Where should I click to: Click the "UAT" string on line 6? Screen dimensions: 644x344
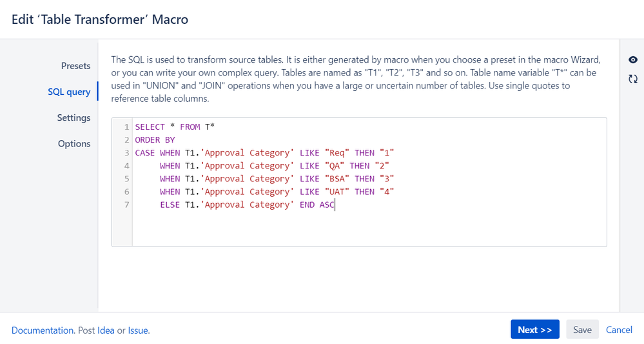(337, 192)
